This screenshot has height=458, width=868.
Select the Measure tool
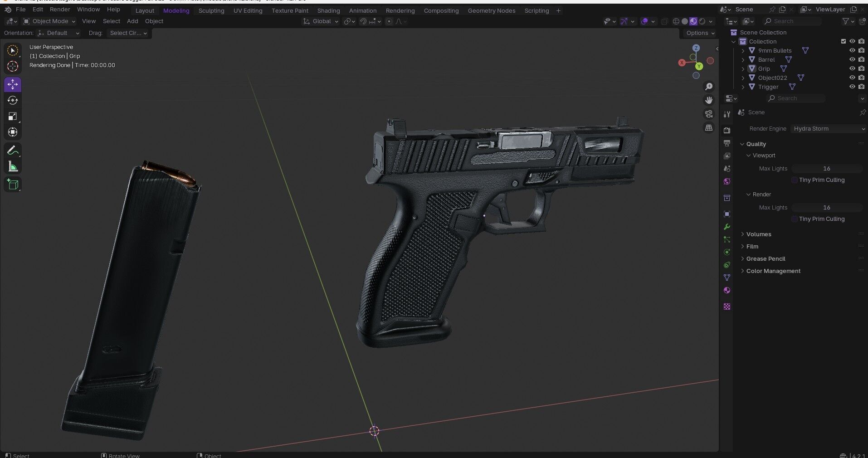coord(13,166)
